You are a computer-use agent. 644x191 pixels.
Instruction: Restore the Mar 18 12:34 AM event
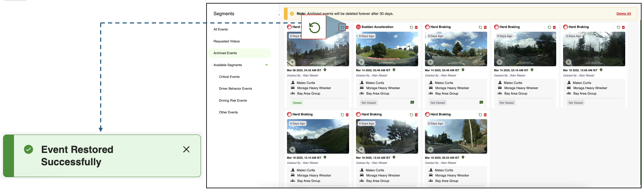(411, 115)
